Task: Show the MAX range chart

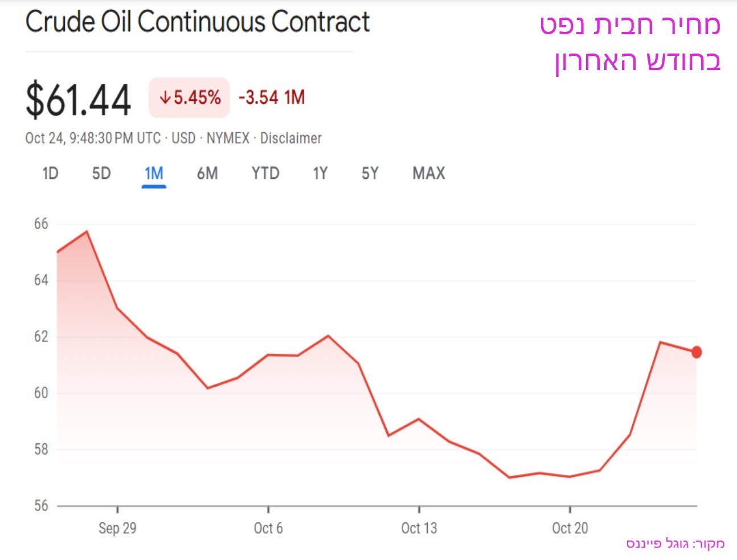Action: pyautogui.click(x=429, y=173)
